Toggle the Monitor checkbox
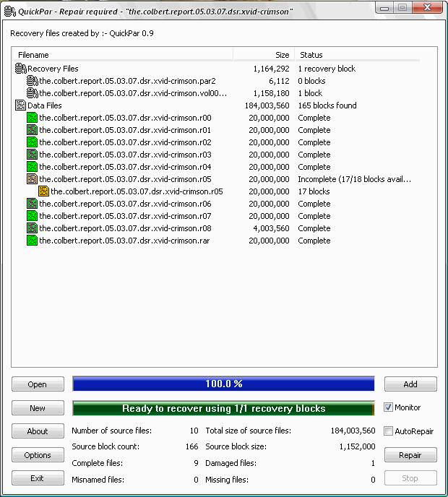The image size is (448, 497). [388, 407]
